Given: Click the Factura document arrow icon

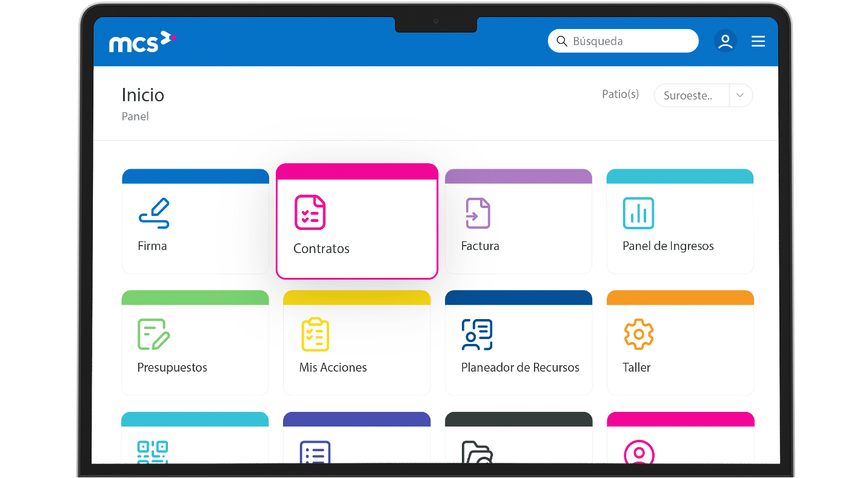Looking at the screenshot, I should click(478, 213).
